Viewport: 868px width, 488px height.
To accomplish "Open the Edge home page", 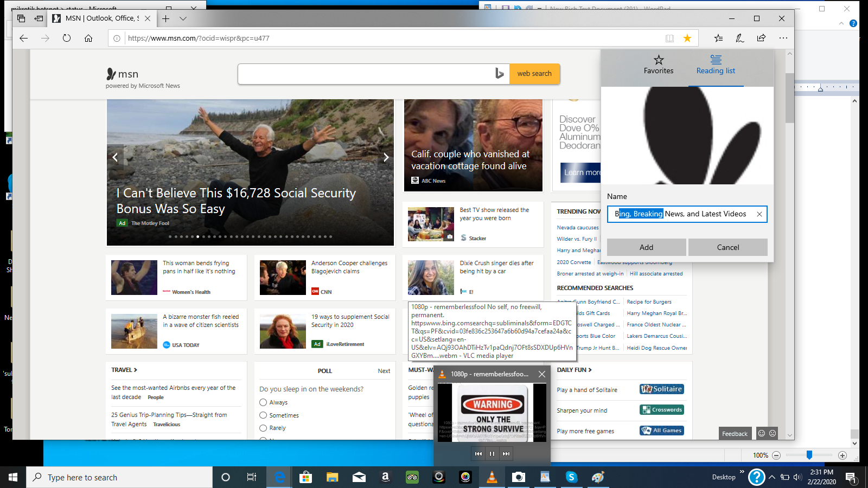I will (x=88, y=38).
